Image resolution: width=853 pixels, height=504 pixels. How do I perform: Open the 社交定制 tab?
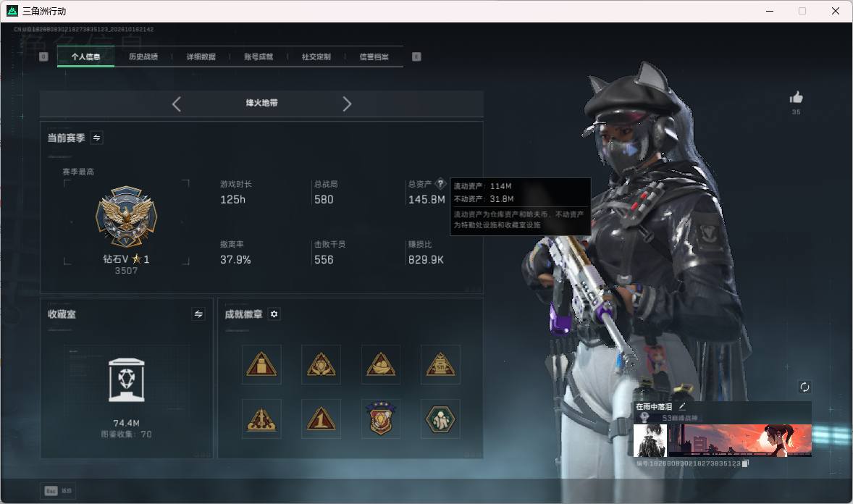316,56
